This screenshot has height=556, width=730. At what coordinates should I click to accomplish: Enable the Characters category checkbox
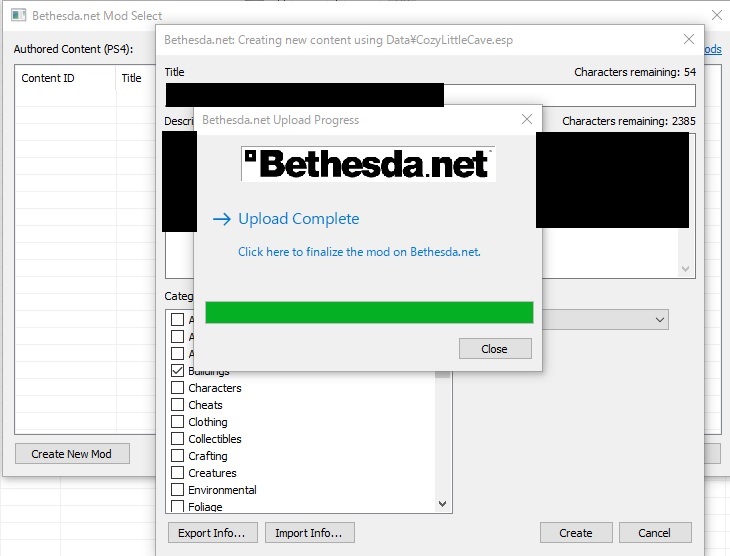tap(177, 387)
